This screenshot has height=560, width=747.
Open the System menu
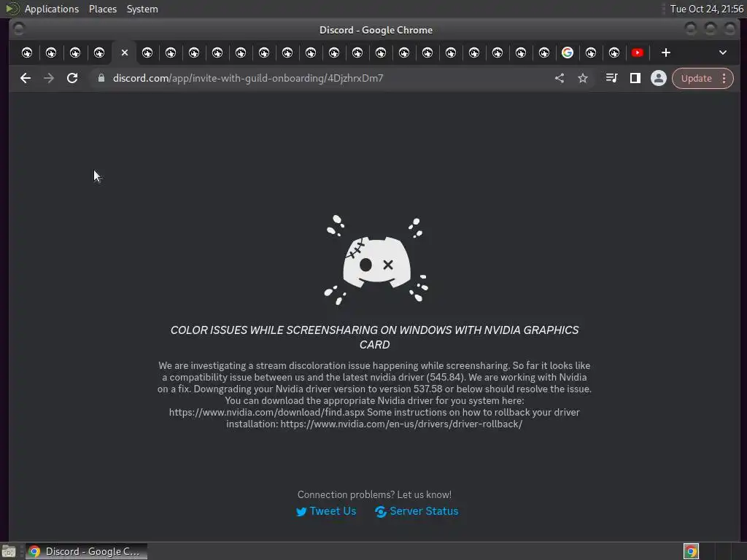(142, 9)
